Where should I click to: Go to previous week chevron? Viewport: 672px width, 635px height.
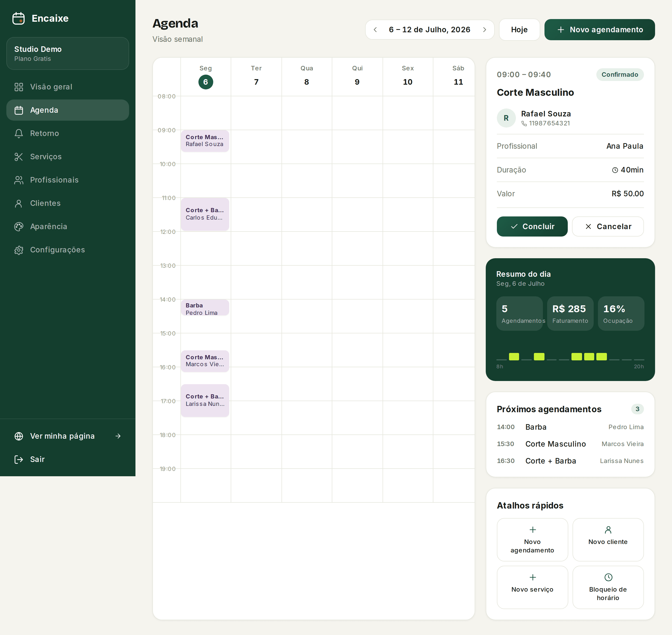pos(375,30)
